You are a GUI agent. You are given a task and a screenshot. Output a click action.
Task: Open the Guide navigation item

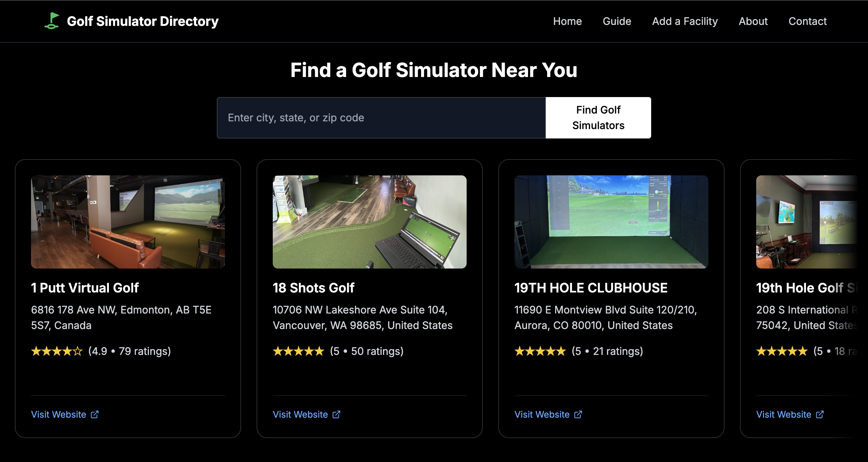coord(617,21)
